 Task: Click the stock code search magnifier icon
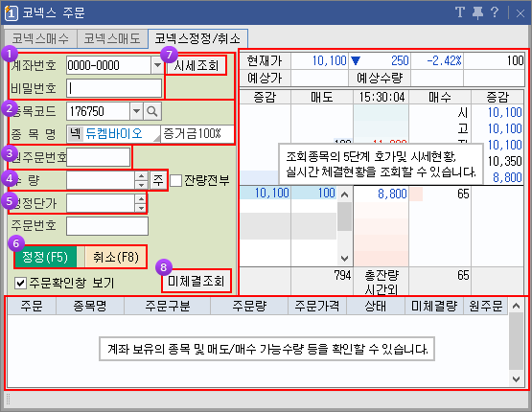point(152,111)
